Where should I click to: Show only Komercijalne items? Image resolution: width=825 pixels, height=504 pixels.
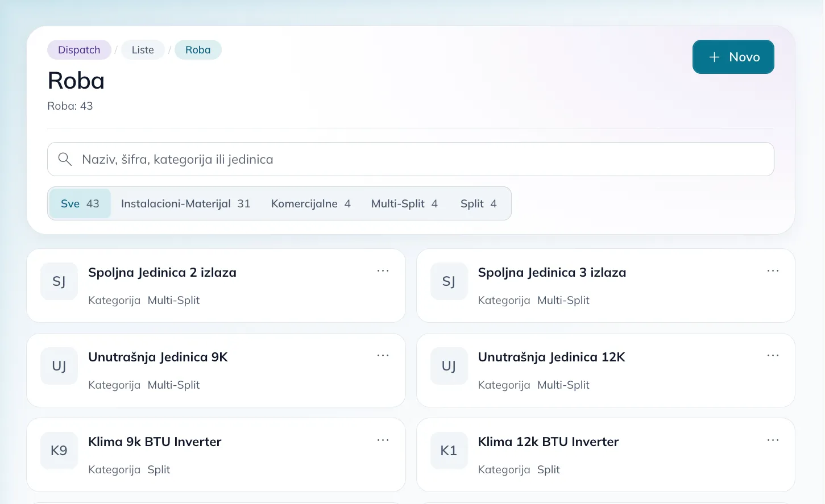(x=311, y=203)
